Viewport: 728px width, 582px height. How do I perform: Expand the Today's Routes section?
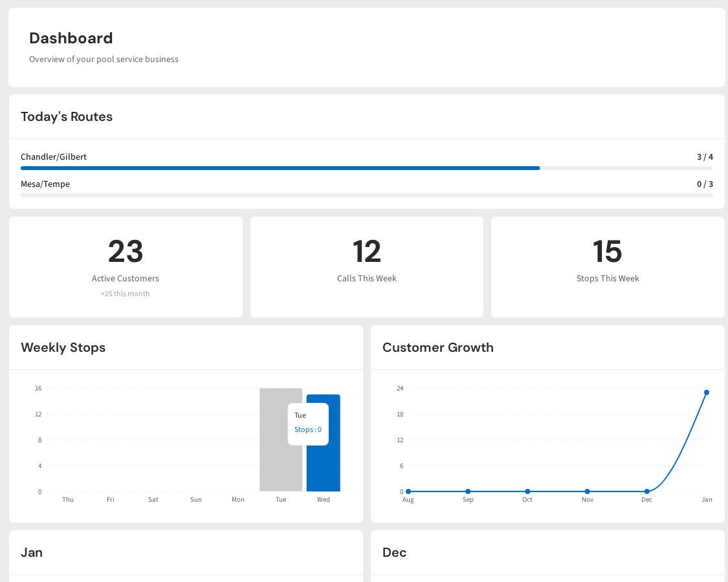(67, 116)
